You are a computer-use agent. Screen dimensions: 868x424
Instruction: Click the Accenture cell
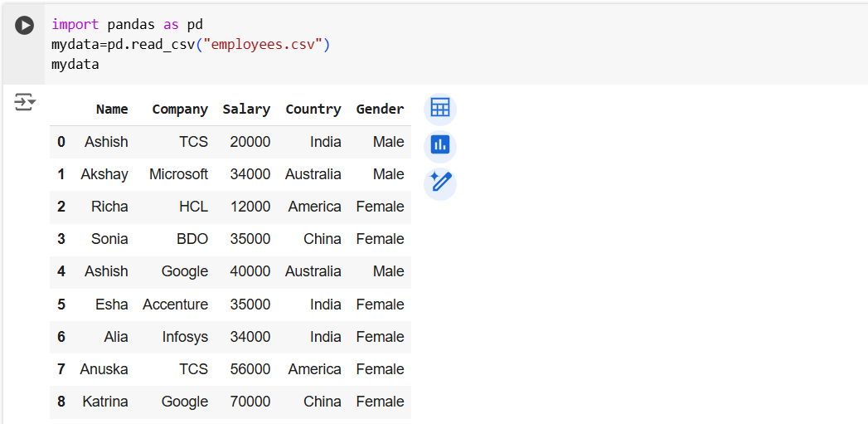175,305
